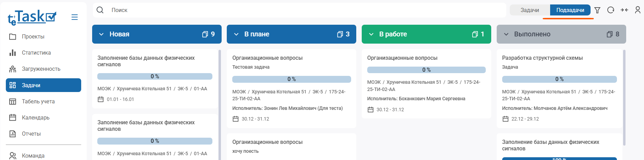Viewport: 644px width, 160px height.
Task: Go to Календарь in the sidebar
Action: 36,118
